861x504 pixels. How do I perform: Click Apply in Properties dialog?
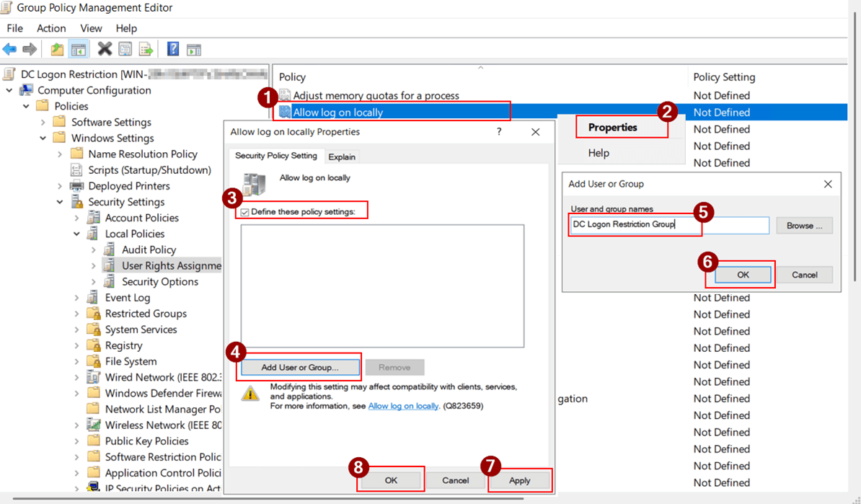519,480
